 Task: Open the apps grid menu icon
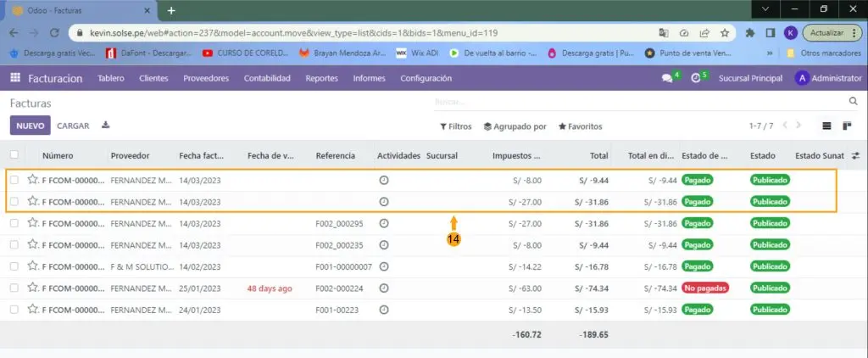(x=14, y=78)
